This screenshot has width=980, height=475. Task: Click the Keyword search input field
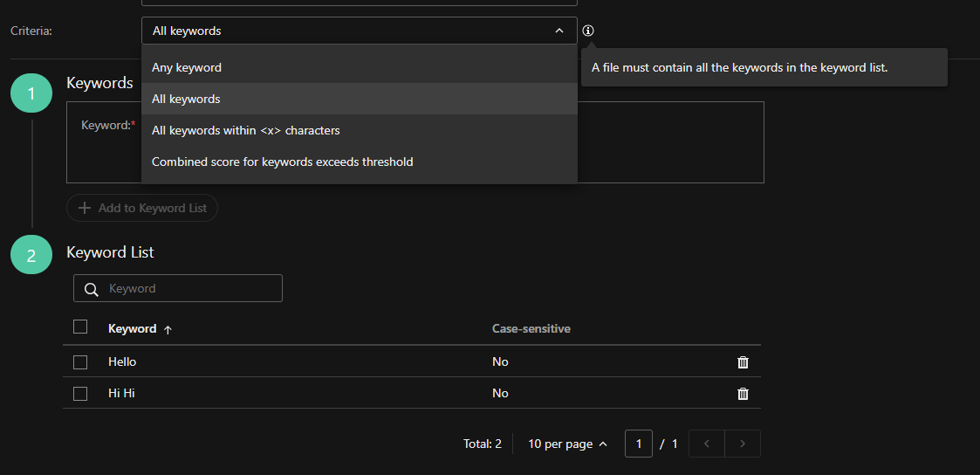(190, 288)
